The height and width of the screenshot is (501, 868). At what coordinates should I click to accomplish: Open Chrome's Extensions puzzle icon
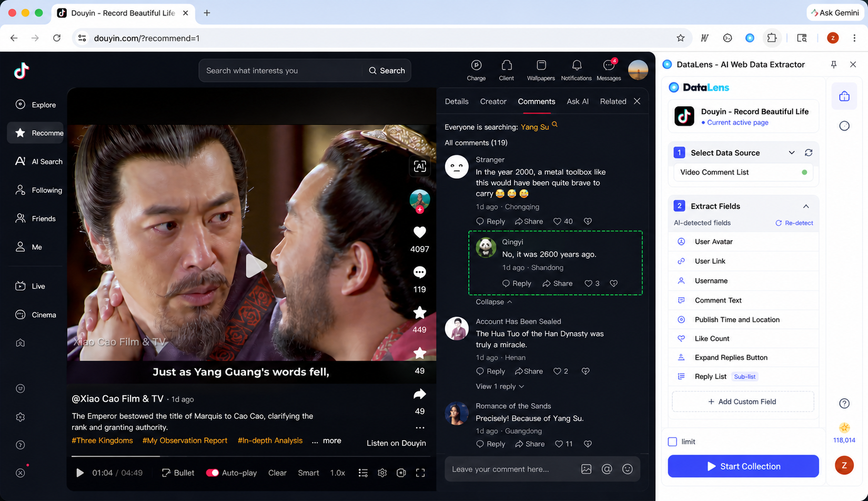click(x=772, y=38)
